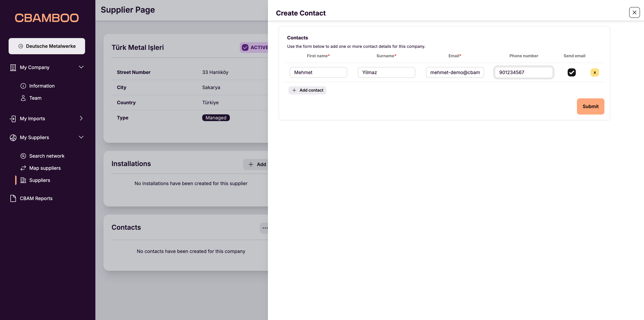The height and width of the screenshot is (320, 644).
Task: Collapse the My Company section chevron
Action: pos(81,67)
